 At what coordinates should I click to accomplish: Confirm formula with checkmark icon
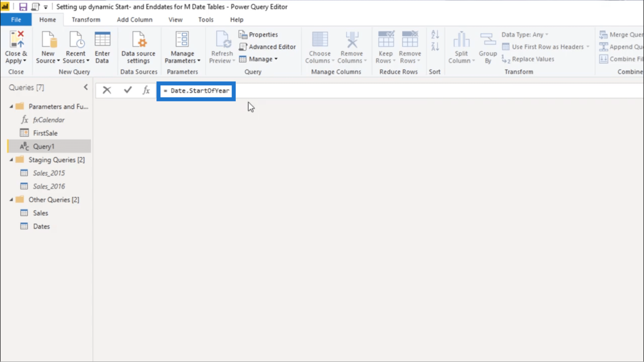pos(128,90)
